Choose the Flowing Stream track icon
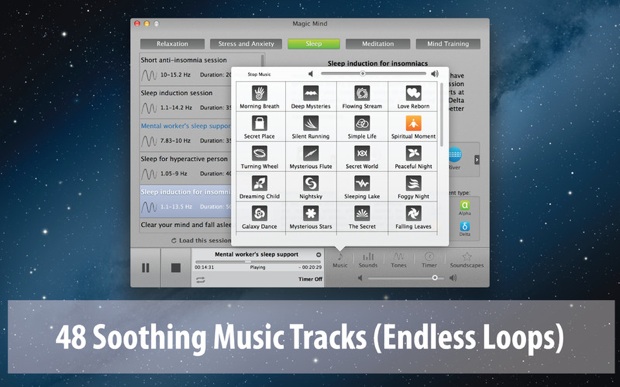620x387 pixels. (x=362, y=93)
